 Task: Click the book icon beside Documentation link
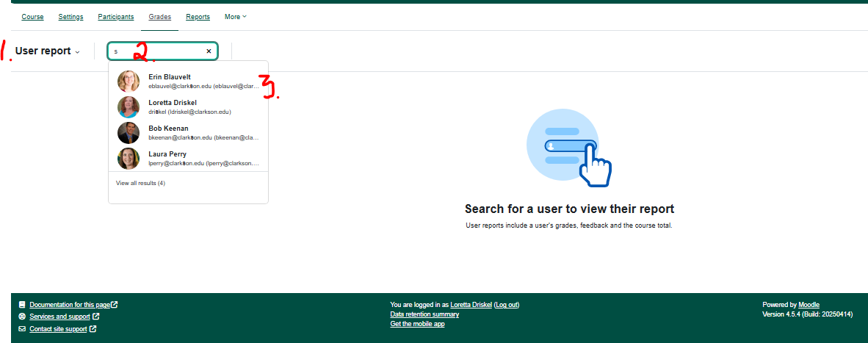(x=22, y=305)
